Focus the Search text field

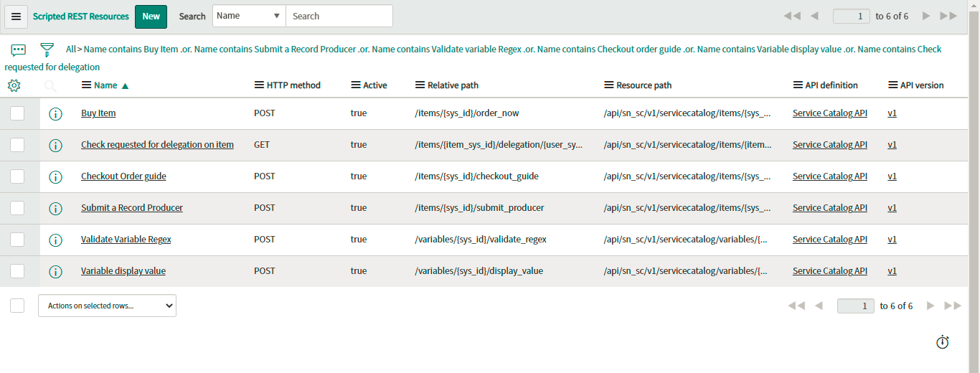[x=339, y=16]
